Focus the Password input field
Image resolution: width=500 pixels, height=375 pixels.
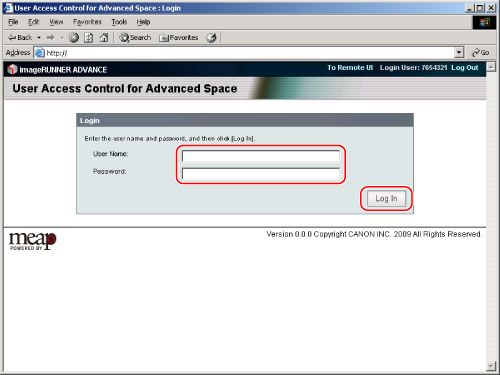point(261,173)
